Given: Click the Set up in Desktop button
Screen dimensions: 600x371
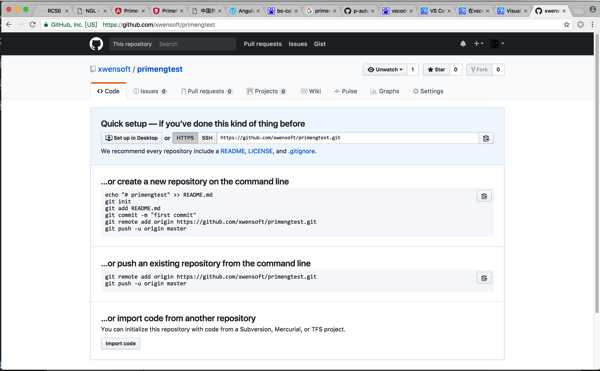Looking at the screenshot, I should pyautogui.click(x=132, y=138).
